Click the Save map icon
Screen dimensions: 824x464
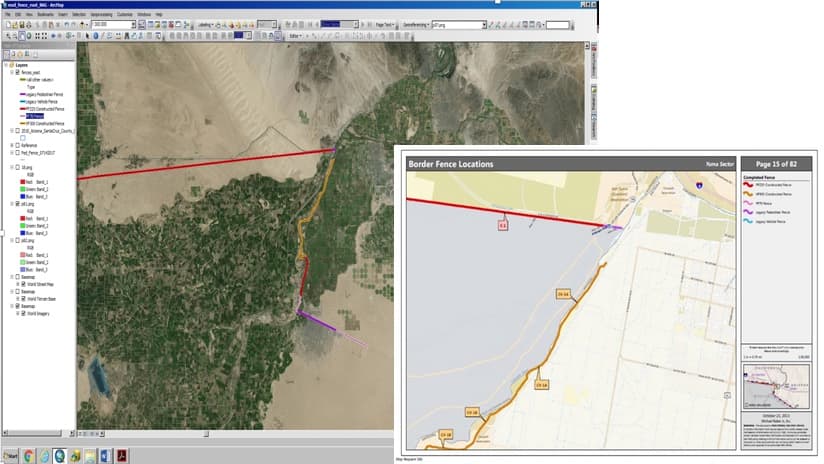click(x=22, y=25)
